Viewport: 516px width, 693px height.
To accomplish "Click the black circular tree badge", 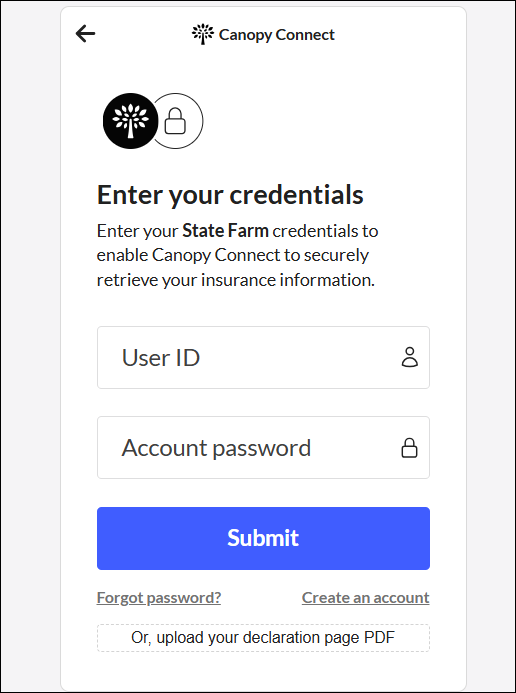I will click(x=130, y=121).
